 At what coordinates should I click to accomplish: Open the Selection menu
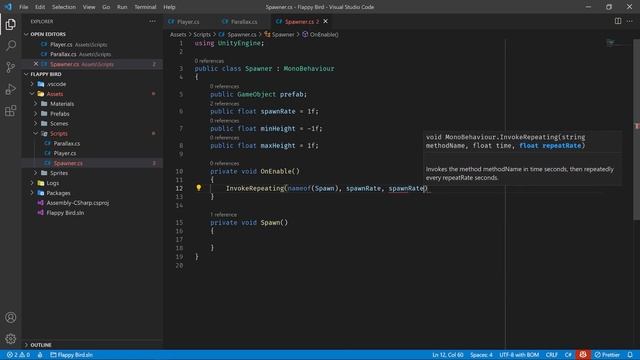coord(64,7)
